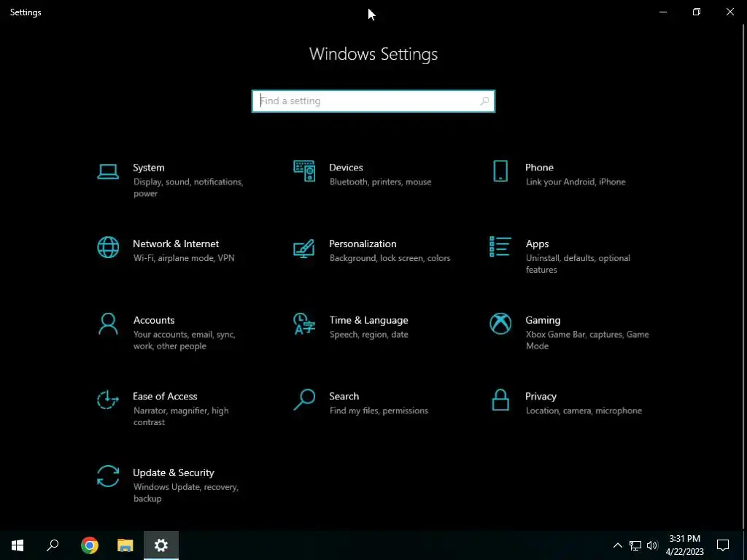The image size is (747, 560).
Task: Click 'Speech, region, date' text
Action: tap(368, 335)
